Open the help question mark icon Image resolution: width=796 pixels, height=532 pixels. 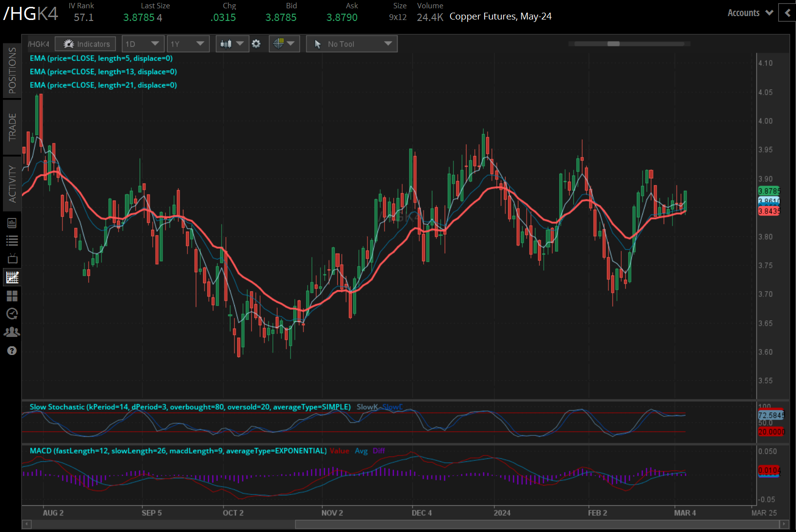[12, 351]
